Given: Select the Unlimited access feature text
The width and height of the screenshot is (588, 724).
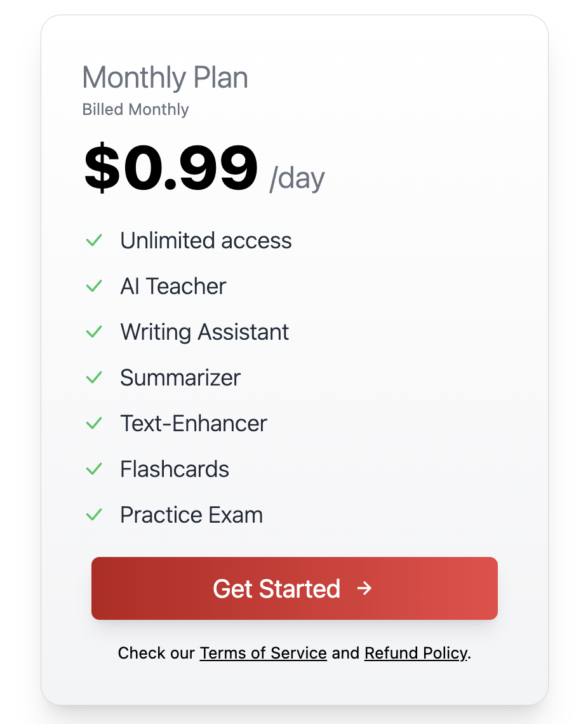Looking at the screenshot, I should tap(206, 241).
